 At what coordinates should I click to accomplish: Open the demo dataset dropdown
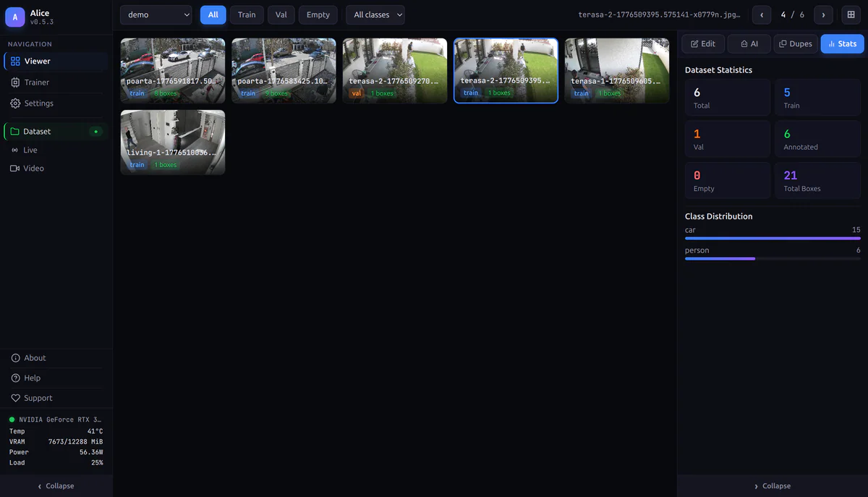coord(156,14)
